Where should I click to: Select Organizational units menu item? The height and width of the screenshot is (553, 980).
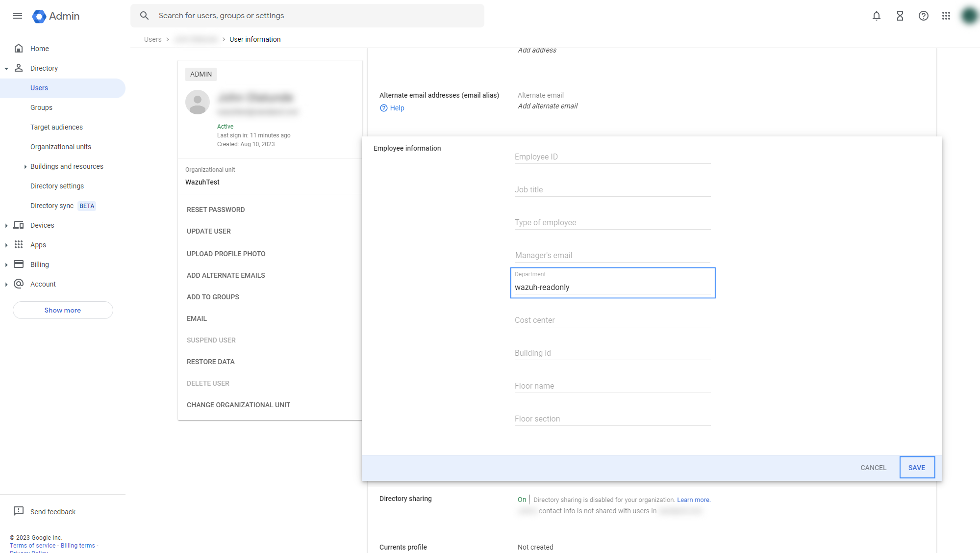(x=61, y=147)
